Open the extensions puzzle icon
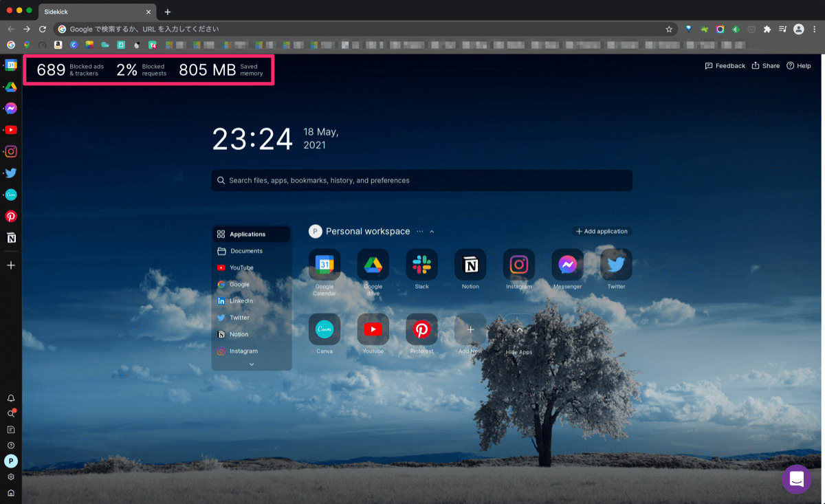This screenshot has width=825, height=504. tap(767, 29)
